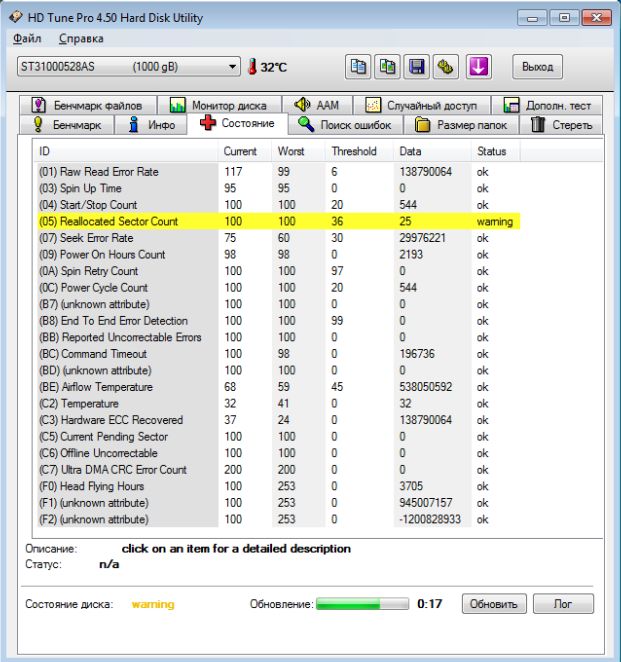Click the Лог button
The height and width of the screenshot is (662, 621).
(564, 604)
